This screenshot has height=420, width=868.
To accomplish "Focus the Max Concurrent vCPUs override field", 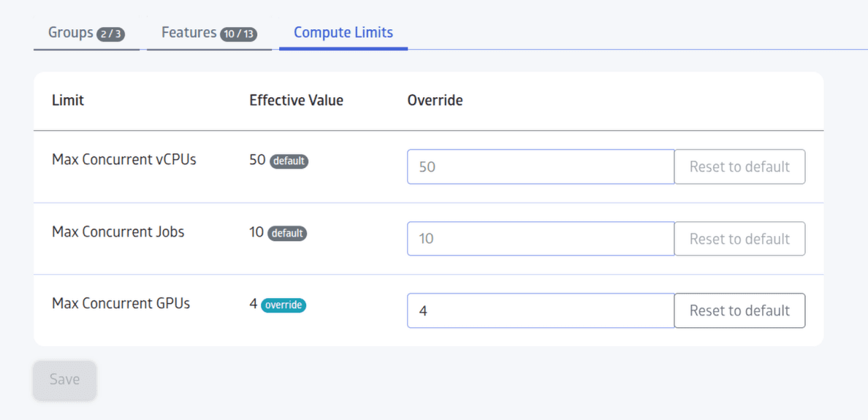I will coord(541,167).
